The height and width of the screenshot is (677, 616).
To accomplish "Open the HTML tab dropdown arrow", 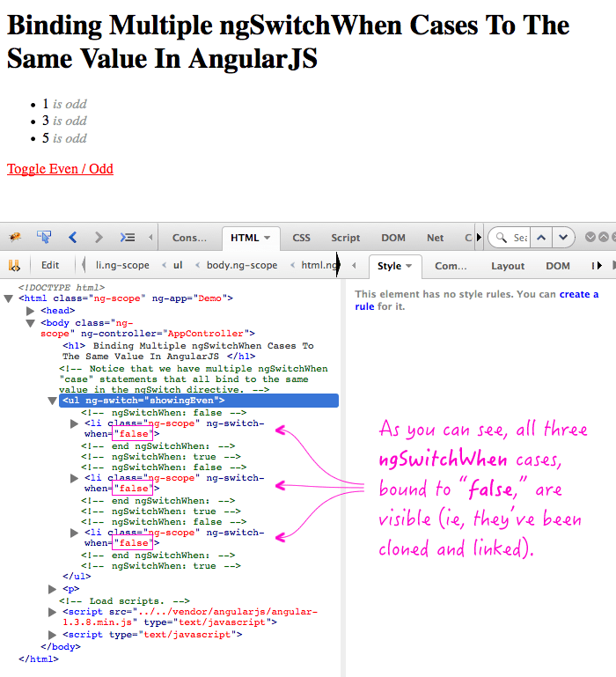I will [267, 238].
